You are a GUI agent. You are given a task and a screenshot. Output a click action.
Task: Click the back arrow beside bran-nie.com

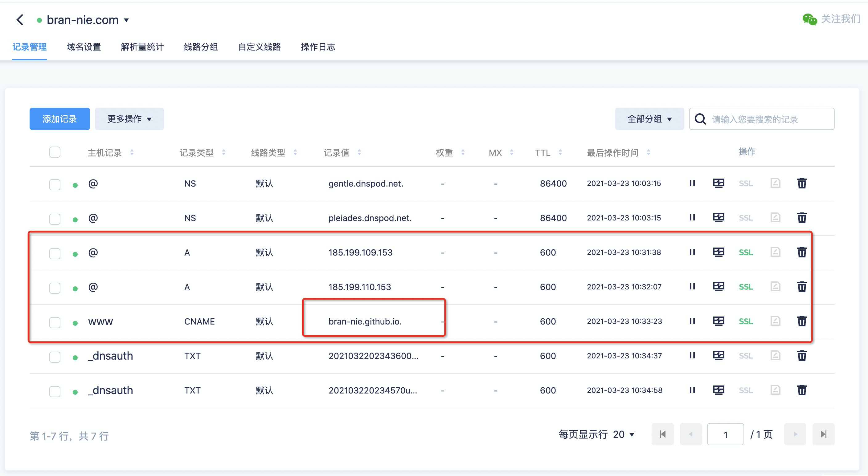coord(20,20)
